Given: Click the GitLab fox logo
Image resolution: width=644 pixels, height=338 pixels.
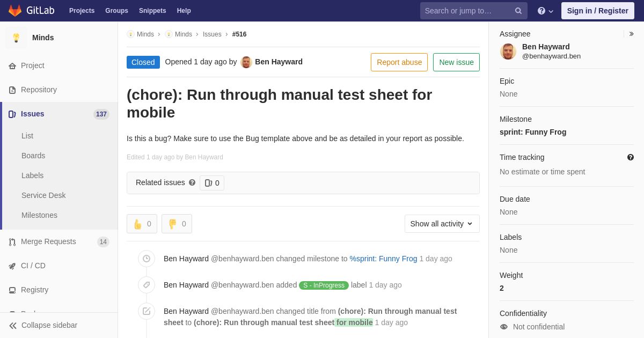Looking at the screenshot, I should (x=15, y=11).
